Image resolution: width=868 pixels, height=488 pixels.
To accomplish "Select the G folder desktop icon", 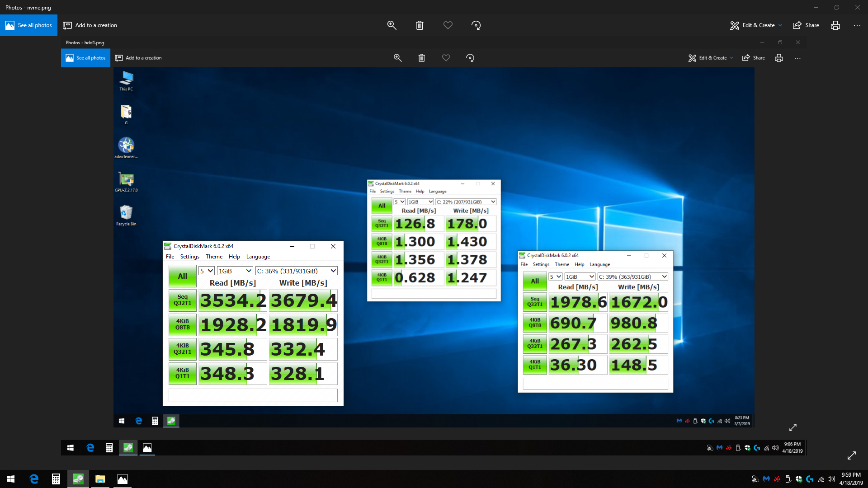I will (x=126, y=114).
